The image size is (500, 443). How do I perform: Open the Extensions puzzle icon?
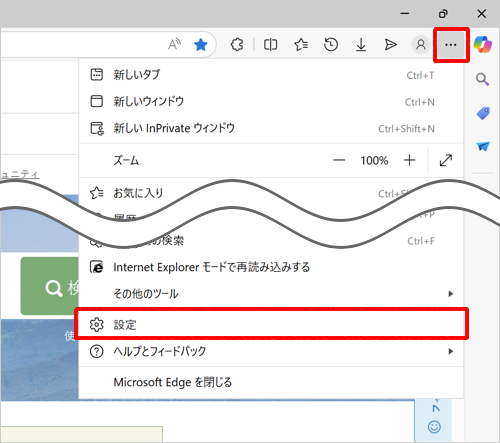237,45
